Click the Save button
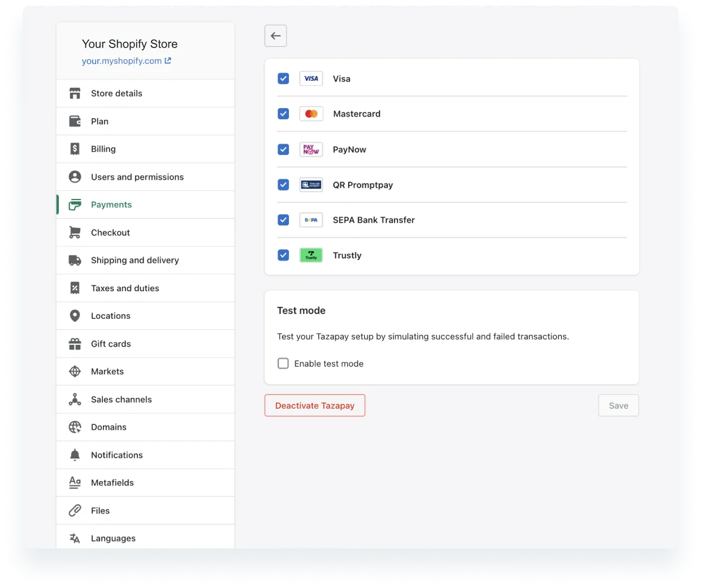The width and height of the screenshot is (701, 588). click(618, 405)
